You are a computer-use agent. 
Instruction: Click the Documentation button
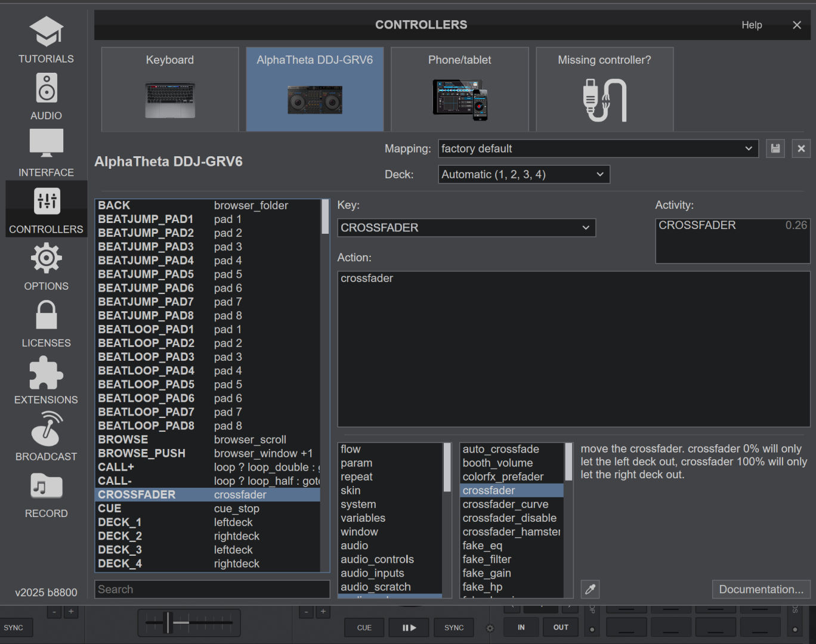pos(761,589)
